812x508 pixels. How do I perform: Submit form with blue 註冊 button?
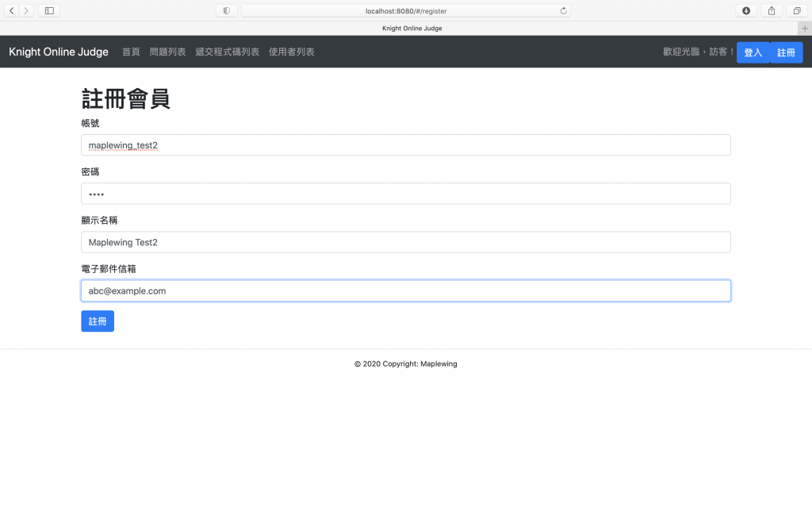coord(98,321)
